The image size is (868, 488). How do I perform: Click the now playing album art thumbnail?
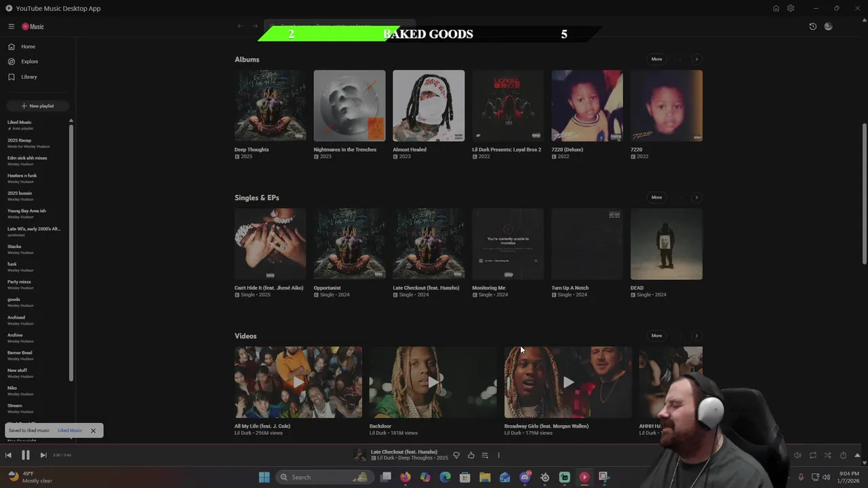pyautogui.click(x=360, y=455)
